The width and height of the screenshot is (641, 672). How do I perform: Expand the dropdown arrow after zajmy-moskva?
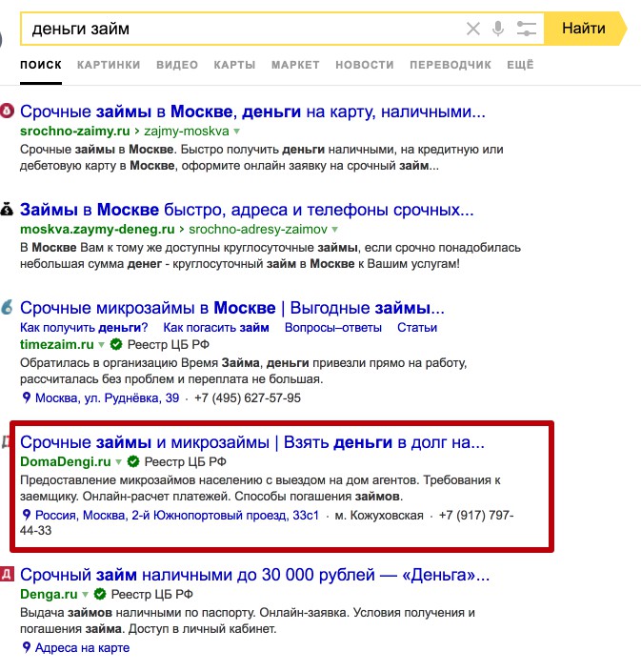[237, 131]
